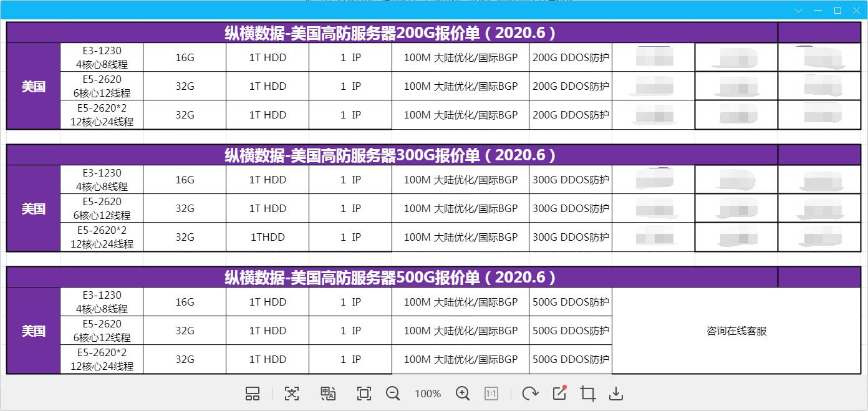Viewport: 868px width, 411px height.
Task: Expand the title bar dropdown chevron
Action: [x=799, y=11]
